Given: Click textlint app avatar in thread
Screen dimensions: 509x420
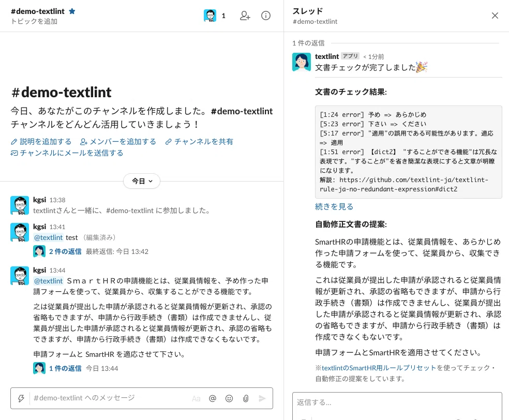Looking at the screenshot, I should tap(302, 62).
